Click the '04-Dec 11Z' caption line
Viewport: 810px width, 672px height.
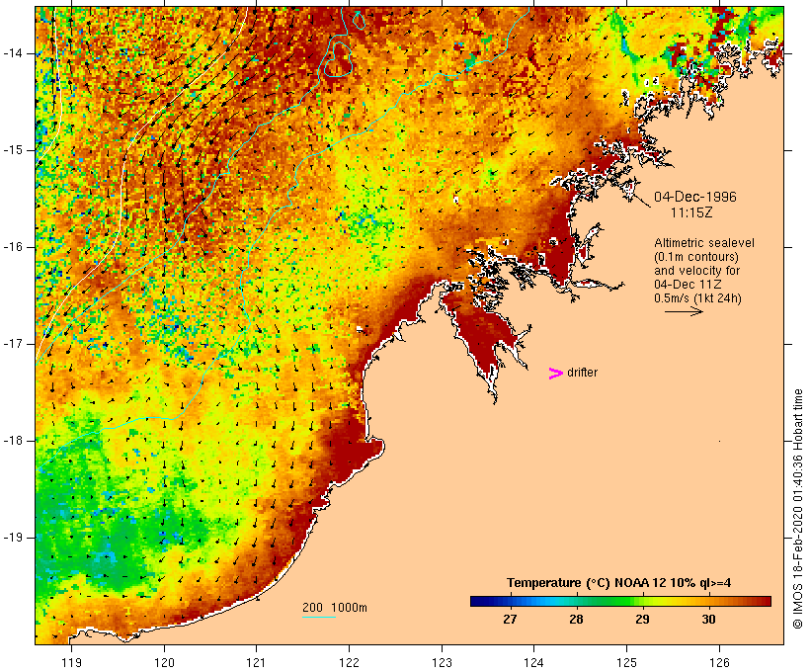click(x=688, y=285)
